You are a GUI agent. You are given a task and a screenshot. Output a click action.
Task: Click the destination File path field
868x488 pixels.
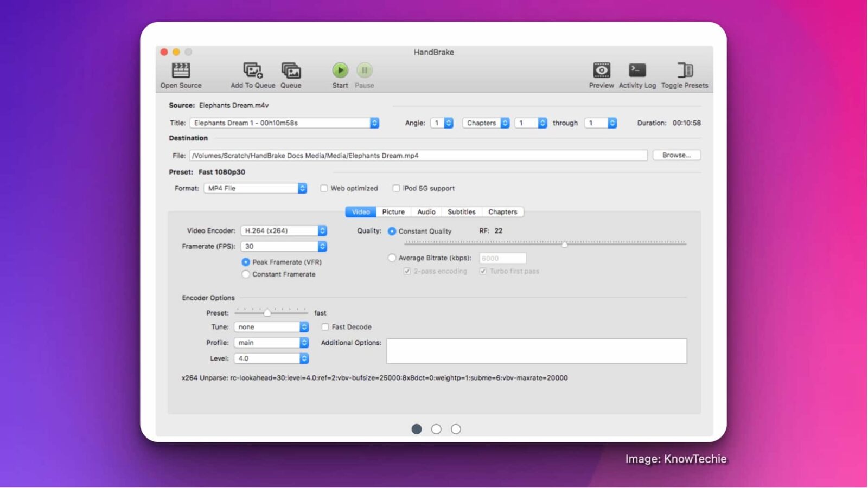tap(418, 156)
